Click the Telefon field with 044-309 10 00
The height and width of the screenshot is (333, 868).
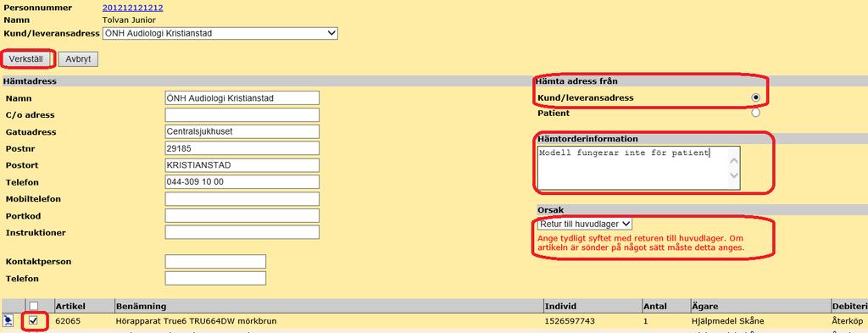click(242, 182)
